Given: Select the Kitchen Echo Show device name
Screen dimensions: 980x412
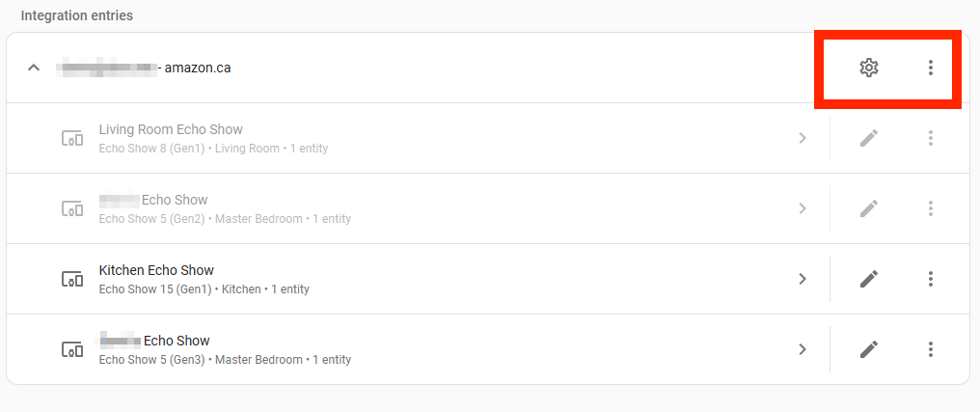Looking at the screenshot, I should [156, 270].
